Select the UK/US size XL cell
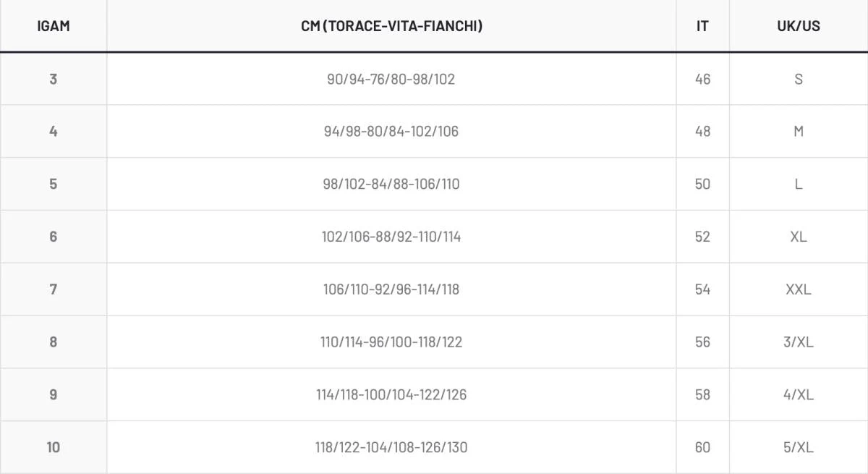 point(798,237)
